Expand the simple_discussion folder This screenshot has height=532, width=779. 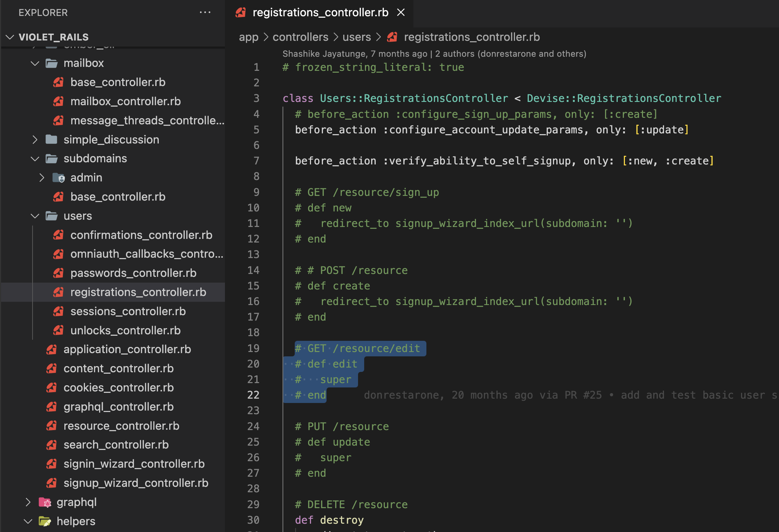(35, 140)
